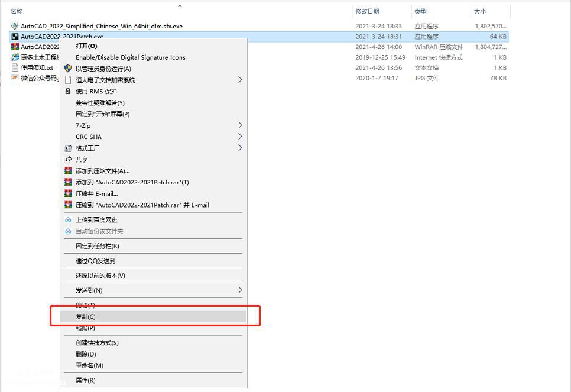The height and width of the screenshot is (392, 571).
Task: Click Baidu Netdisk icon beside 自动备份该文件夹
Action: coord(68,231)
